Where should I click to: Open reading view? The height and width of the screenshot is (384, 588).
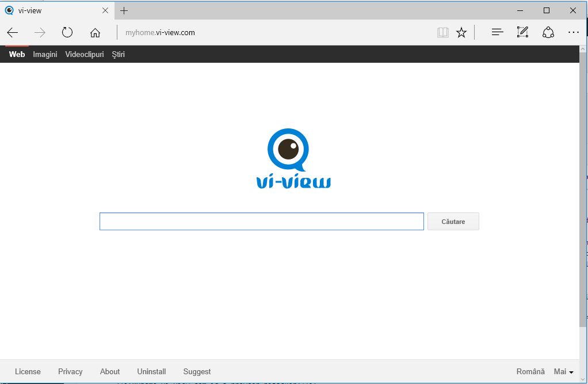pyautogui.click(x=442, y=32)
